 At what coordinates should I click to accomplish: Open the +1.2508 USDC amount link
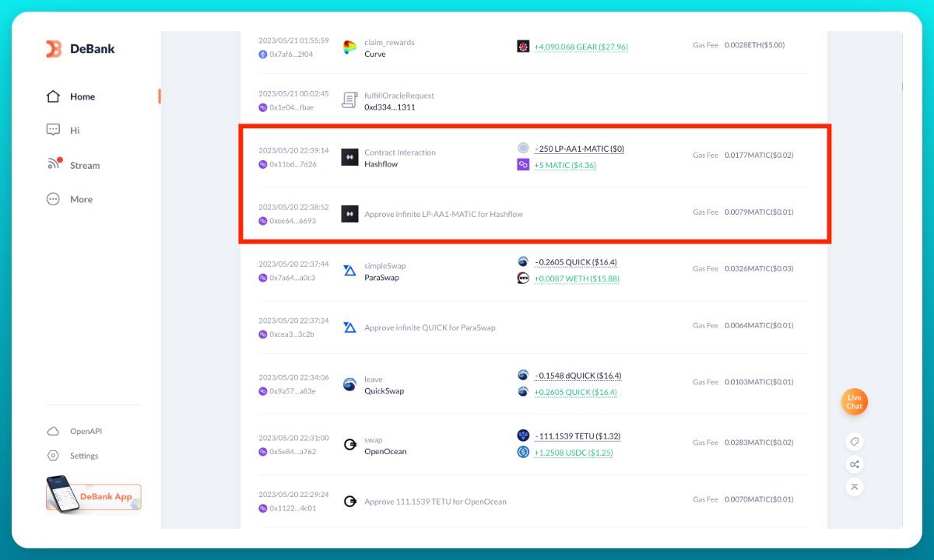574,453
